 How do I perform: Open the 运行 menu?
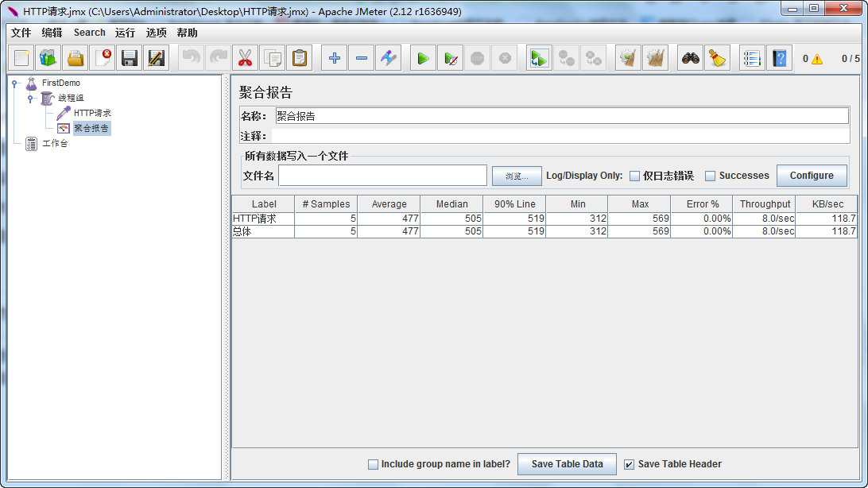(125, 33)
